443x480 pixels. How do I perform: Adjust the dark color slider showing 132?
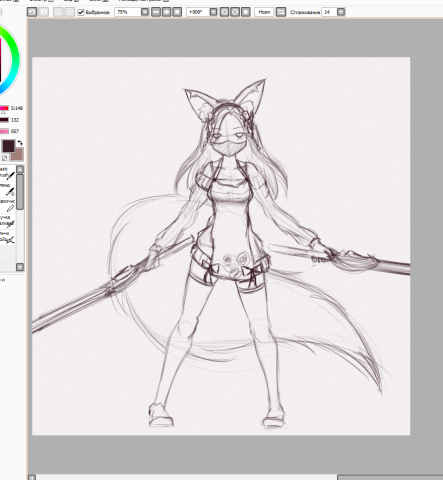pos(4,120)
